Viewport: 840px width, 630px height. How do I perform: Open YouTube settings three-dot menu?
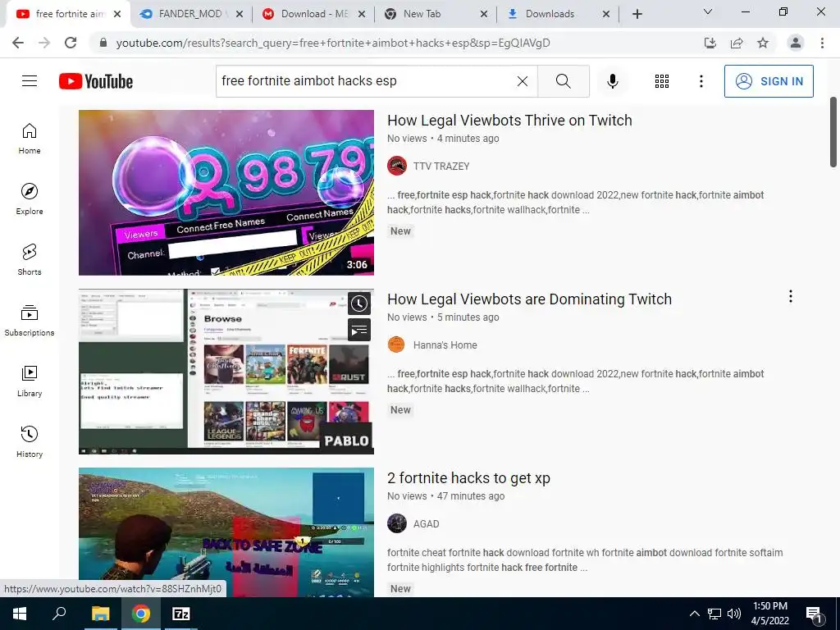(701, 81)
